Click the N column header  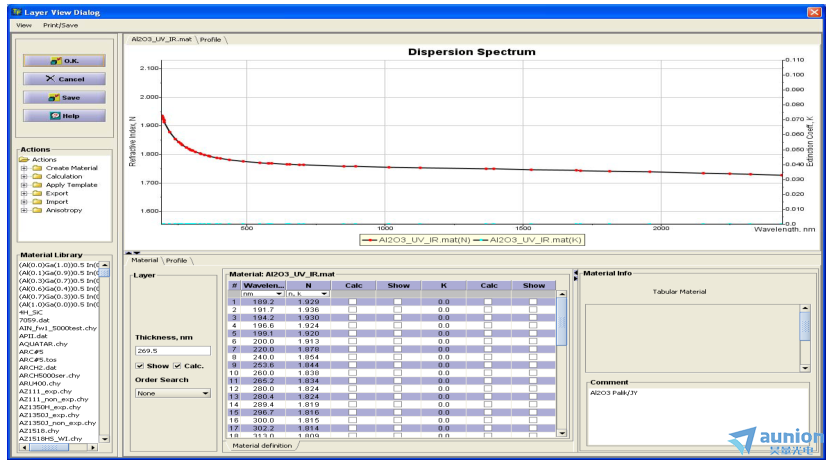308,286
